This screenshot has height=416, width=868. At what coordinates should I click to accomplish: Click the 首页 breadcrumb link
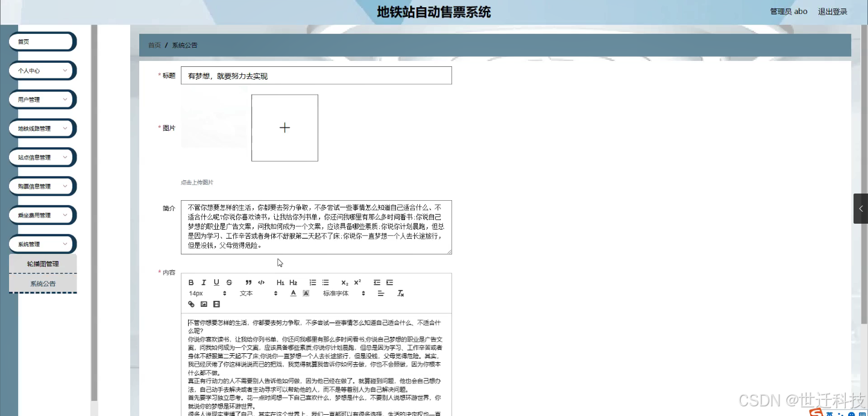[154, 45]
